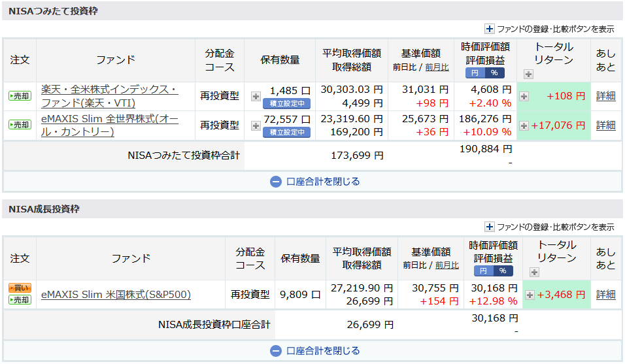Switch NISAつみたて投資枠 valuation display to %
Image resolution: width=625 pixels, height=364 pixels.
point(495,73)
